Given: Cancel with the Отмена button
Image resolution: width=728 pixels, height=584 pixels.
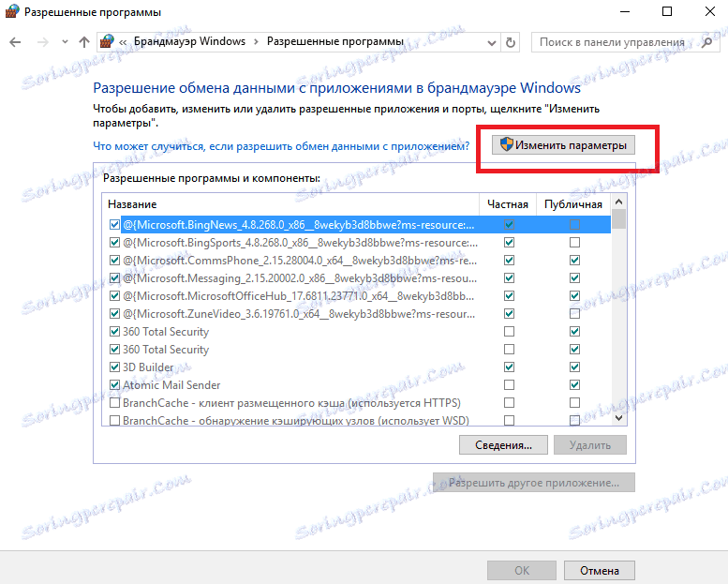Looking at the screenshot, I should pyautogui.click(x=599, y=570).
